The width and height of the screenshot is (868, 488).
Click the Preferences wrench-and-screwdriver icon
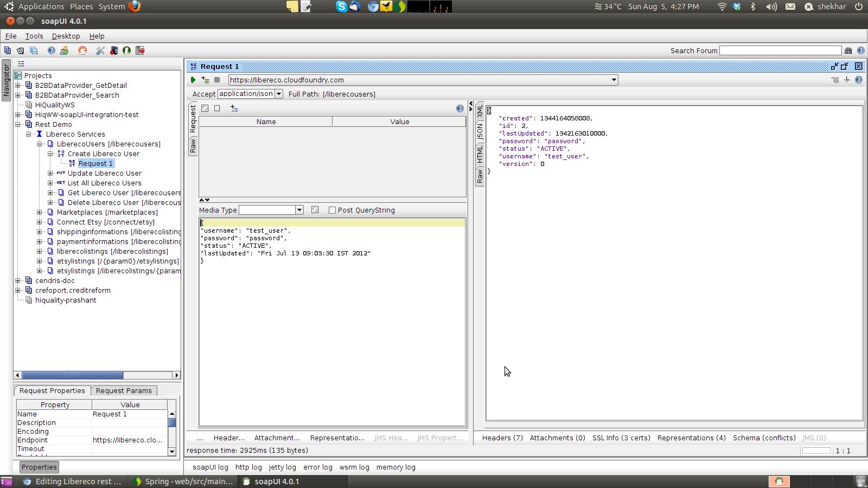[x=100, y=50]
